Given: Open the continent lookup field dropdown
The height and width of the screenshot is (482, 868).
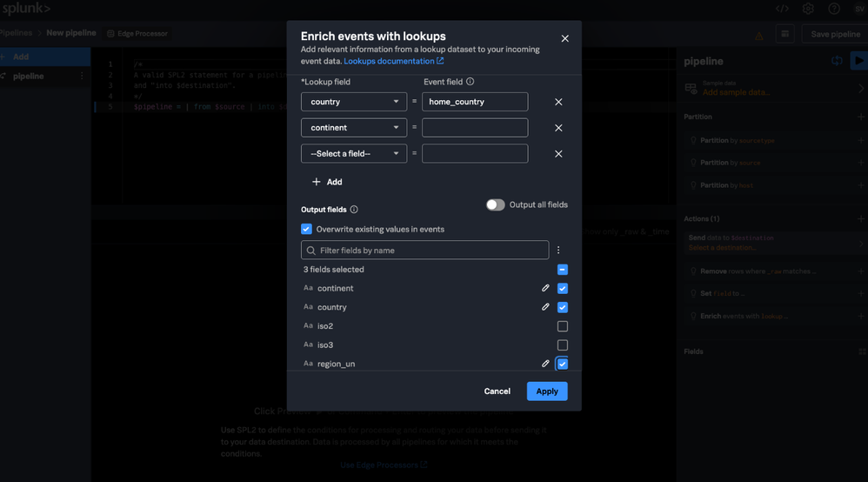Looking at the screenshot, I should point(354,128).
